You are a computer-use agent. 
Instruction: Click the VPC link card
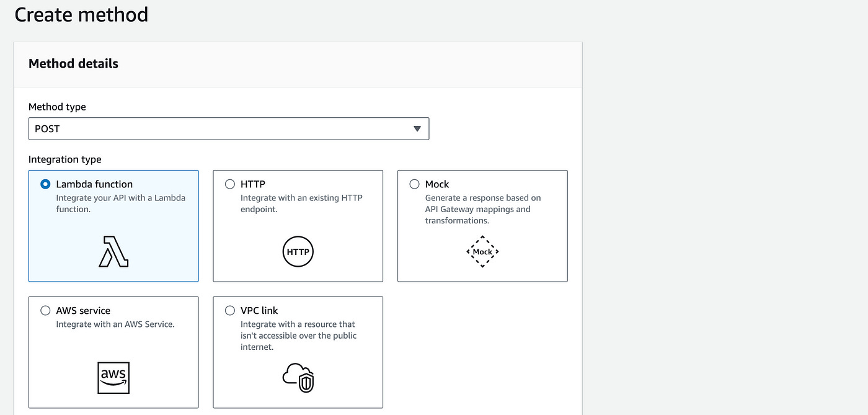click(x=298, y=352)
